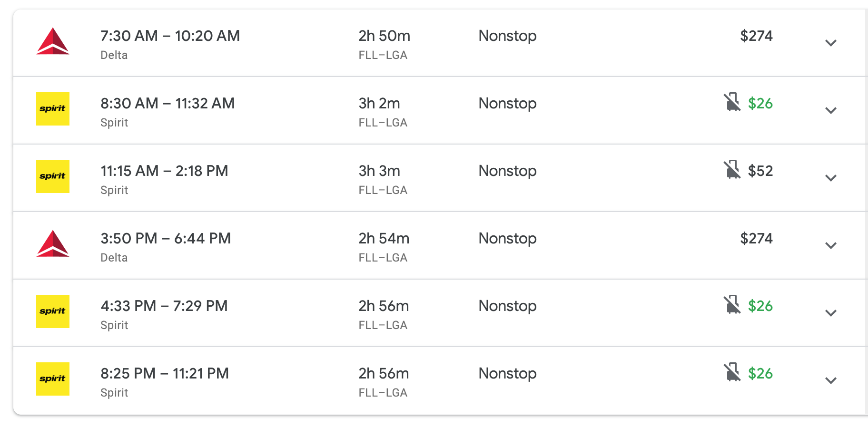Expand the 8:30 AM Spirit flight details
The width and height of the screenshot is (868, 427).
point(831,111)
